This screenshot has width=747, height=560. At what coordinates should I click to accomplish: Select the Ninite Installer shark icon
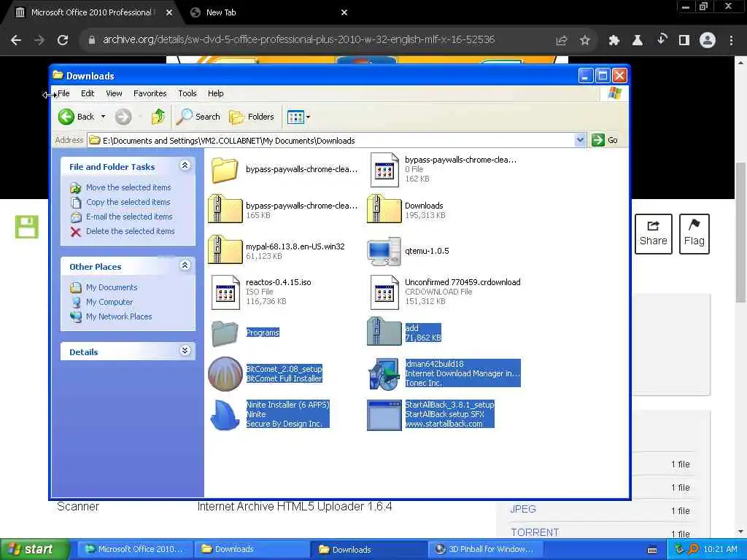click(225, 415)
